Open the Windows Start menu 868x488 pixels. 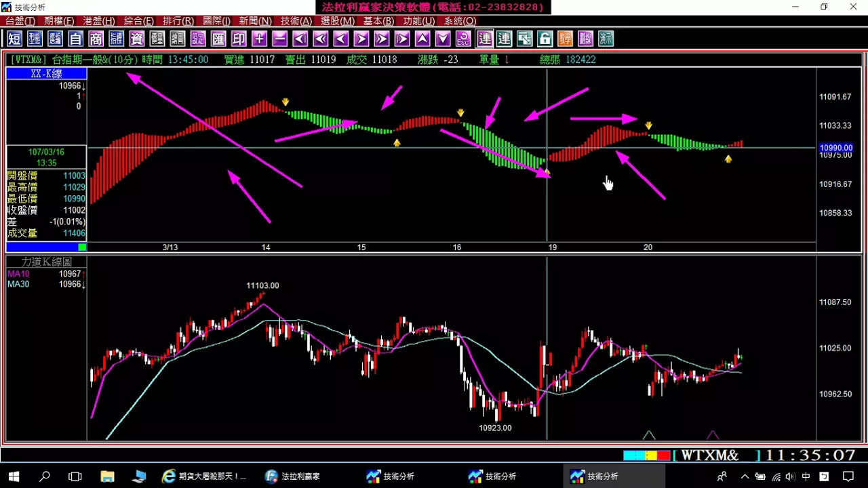pos(14,476)
